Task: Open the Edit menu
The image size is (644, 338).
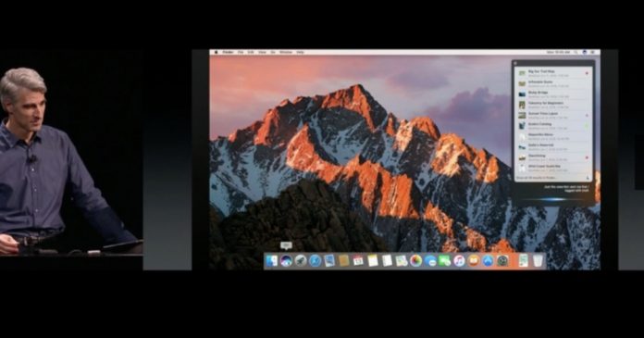Action: 251,52
